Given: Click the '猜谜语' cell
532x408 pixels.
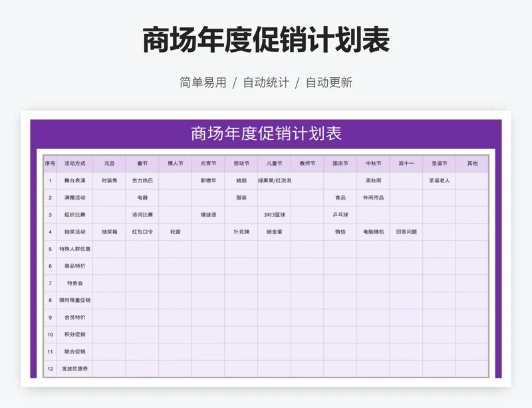Looking at the screenshot, I should pyautogui.click(x=208, y=215).
